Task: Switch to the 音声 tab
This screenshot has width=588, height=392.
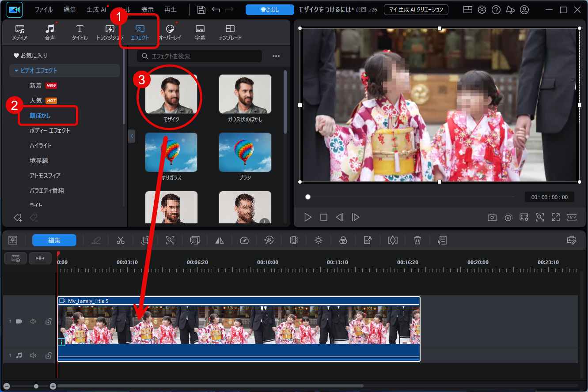Action: (50, 33)
